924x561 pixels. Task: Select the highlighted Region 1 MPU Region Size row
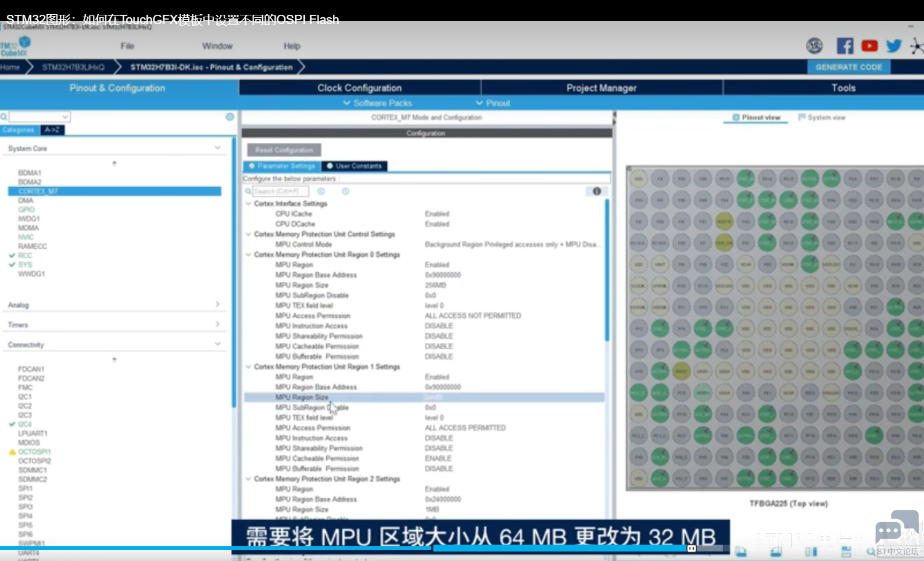(x=424, y=398)
